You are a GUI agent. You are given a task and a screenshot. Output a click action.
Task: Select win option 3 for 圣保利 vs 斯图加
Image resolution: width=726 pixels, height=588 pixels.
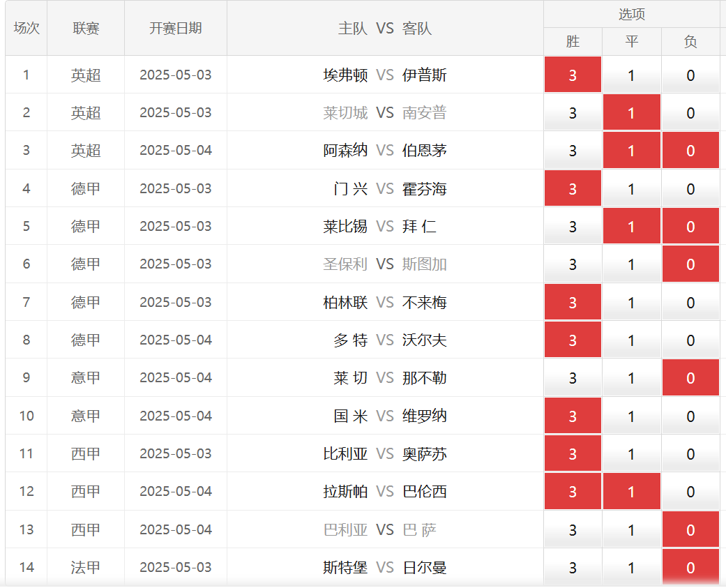(x=573, y=264)
